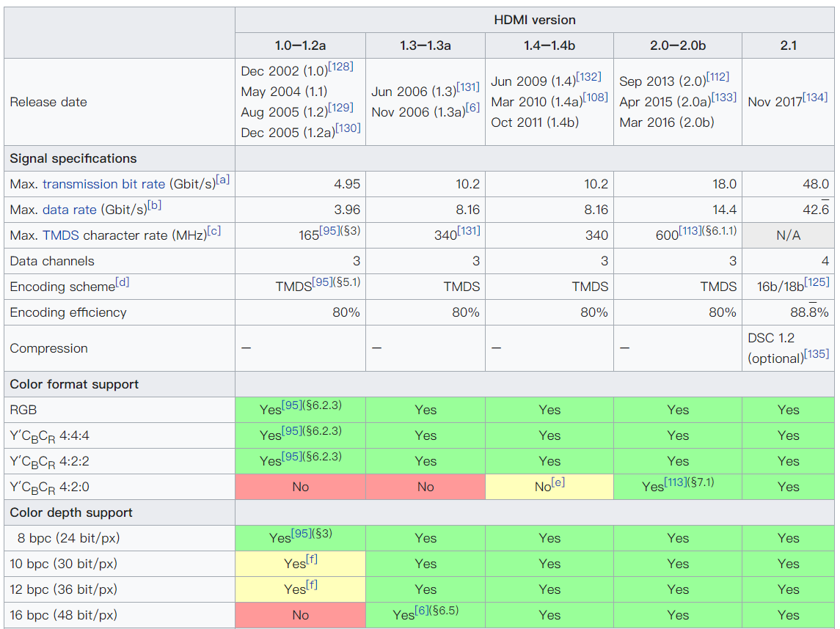Select the "Oct 2011 (1.4b)" release date
840x629 pixels.
pos(535,122)
